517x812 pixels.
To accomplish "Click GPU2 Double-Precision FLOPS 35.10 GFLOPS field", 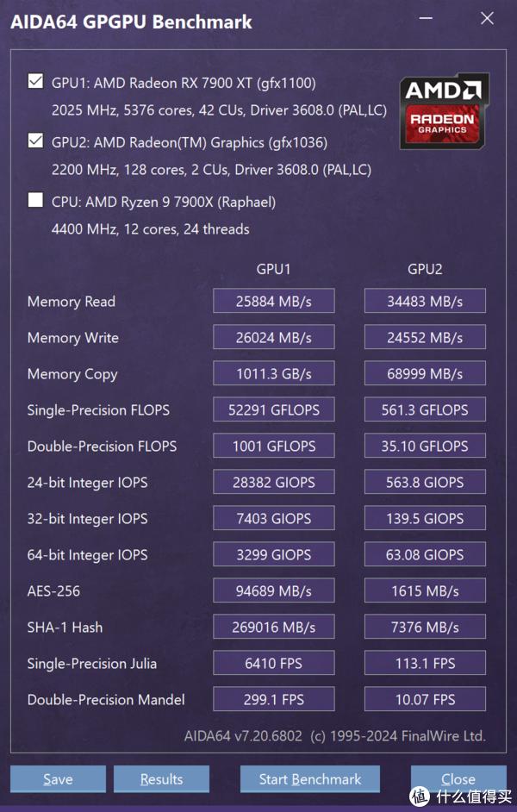I will point(425,446).
